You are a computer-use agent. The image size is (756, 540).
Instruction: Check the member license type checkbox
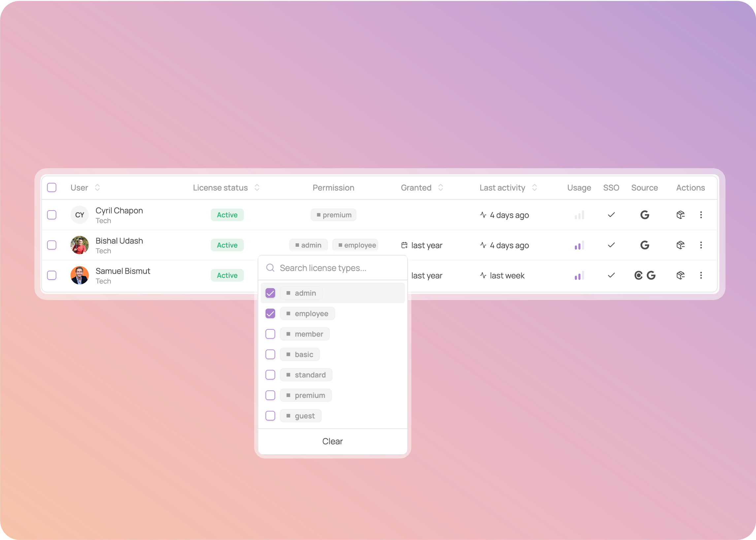(x=270, y=334)
